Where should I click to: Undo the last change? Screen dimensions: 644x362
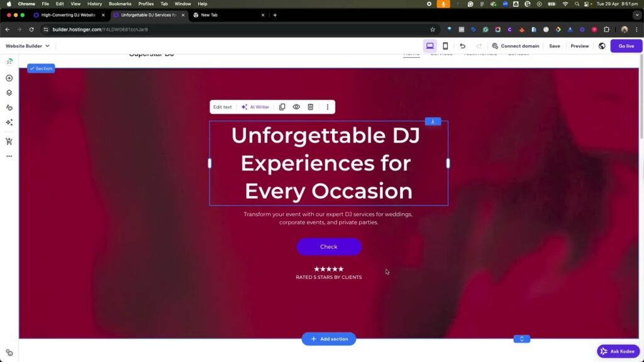tap(464, 45)
